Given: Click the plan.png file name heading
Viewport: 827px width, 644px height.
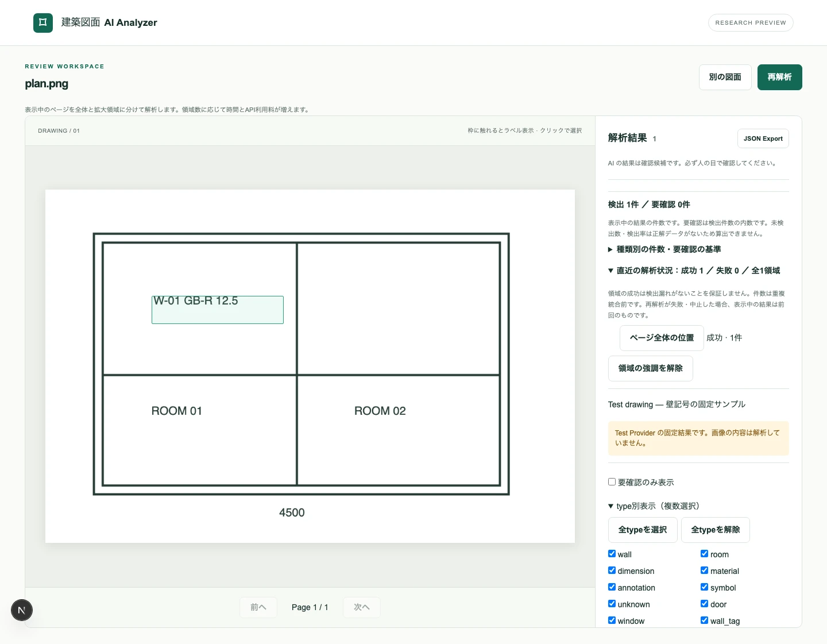Looking at the screenshot, I should [x=47, y=84].
